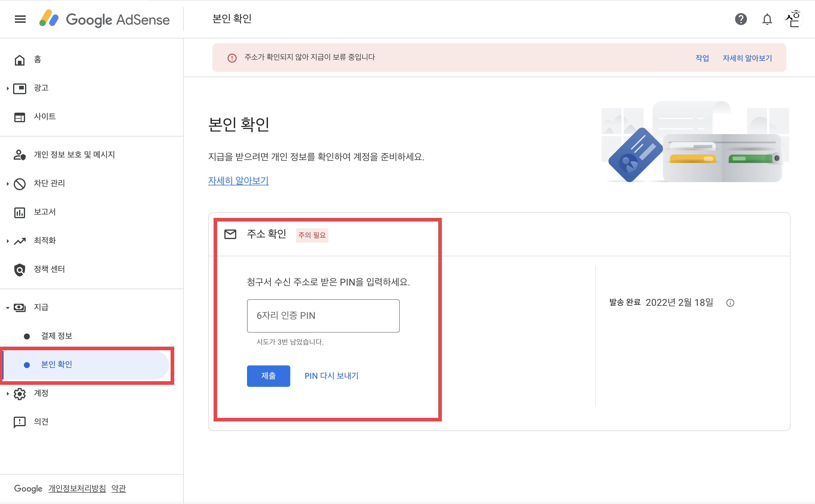Expand the 차단 관리 menu arrow
The image size is (815, 504).
[x=7, y=184]
